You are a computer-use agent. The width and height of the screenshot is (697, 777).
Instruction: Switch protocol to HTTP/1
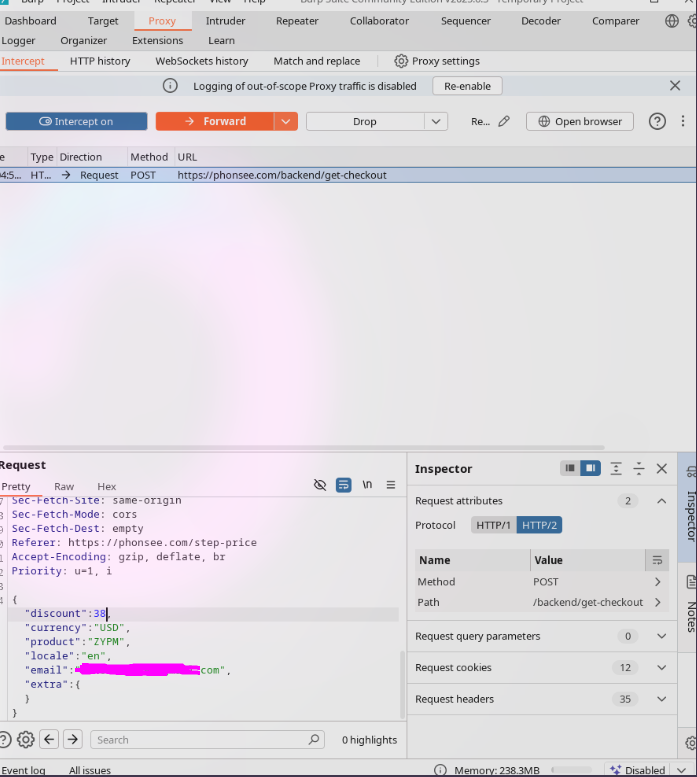[x=493, y=525]
